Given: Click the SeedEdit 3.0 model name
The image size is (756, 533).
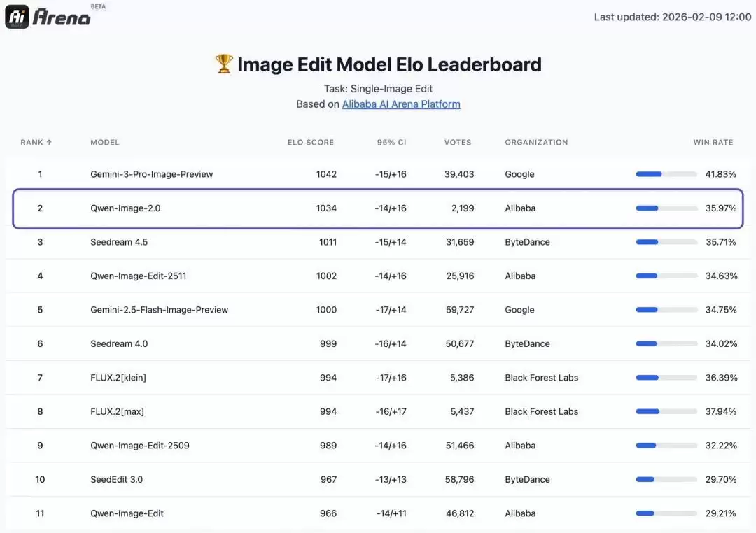Looking at the screenshot, I should tap(118, 480).
